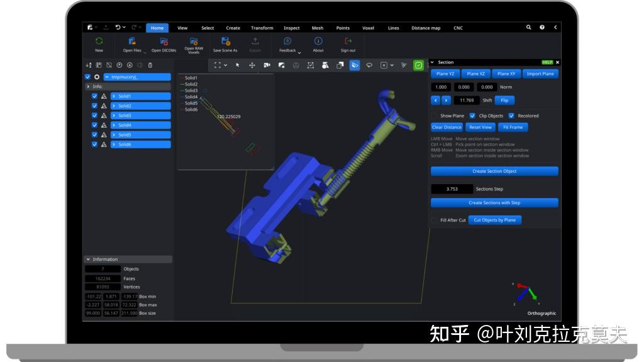Click the shift decrease left arrow
The height and width of the screenshot is (362, 644).
[436, 100]
